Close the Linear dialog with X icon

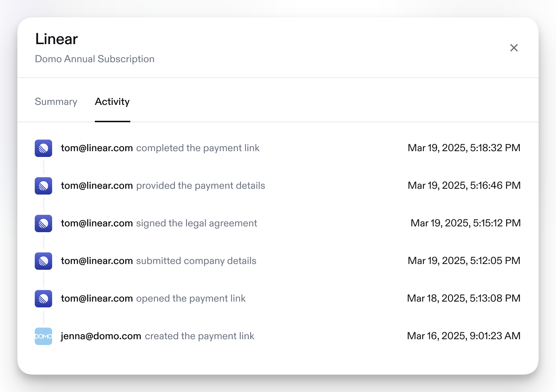pos(514,48)
